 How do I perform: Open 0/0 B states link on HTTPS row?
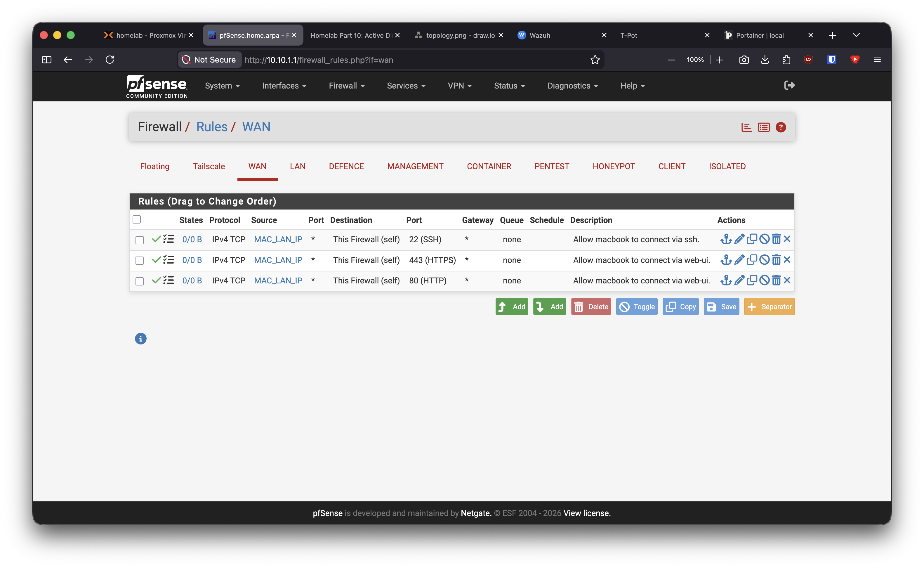click(192, 260)
